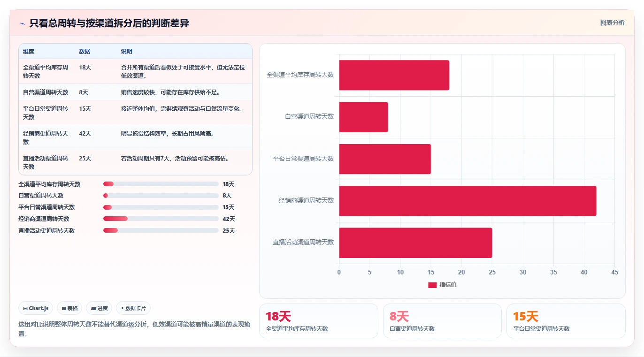This screenshot has width=644, height=357.
Task: Click the description 接近整体均值，需继续观察活动与自然流量变化。
Action: click(182, 109)
